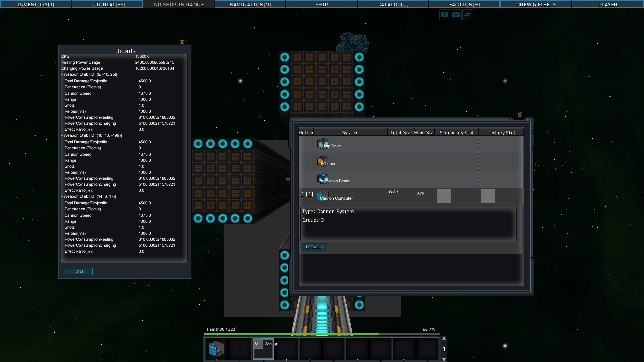The height and width of the screenshot is (362, 644).
Task: Open the Navigation menu
Action: 250,4
